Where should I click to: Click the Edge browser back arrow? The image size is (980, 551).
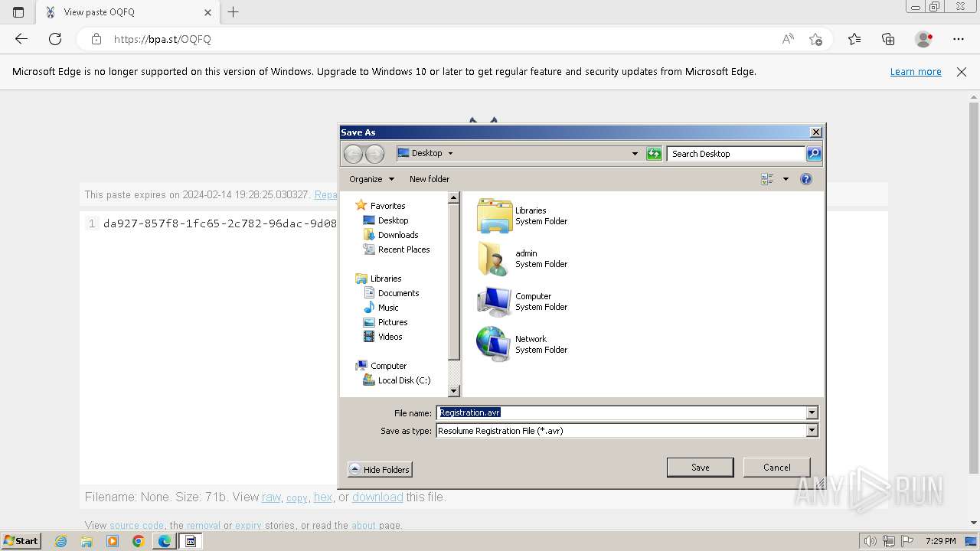(21, 39)
